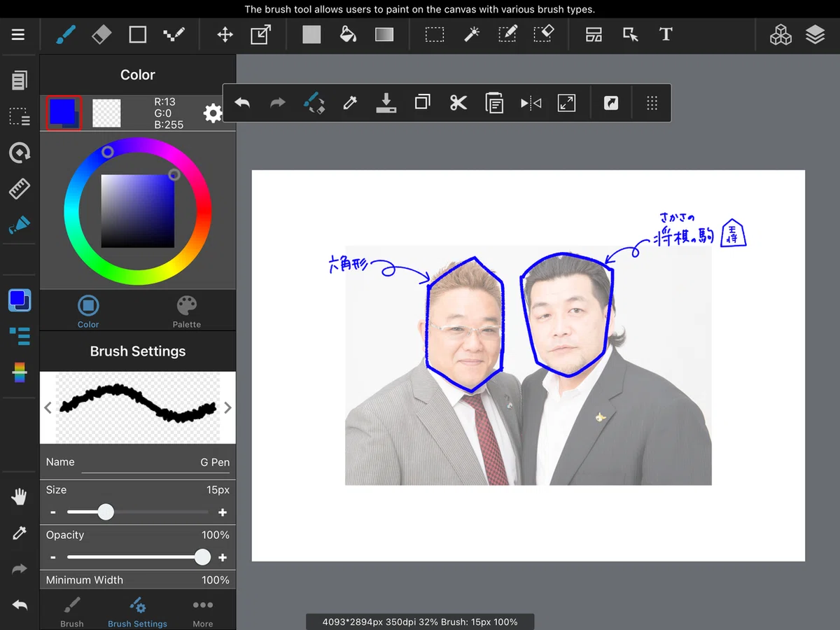This screenshot has width=840, height=630.
Task: Select the Hand pan tool
Action: click(x=20, y=497)
